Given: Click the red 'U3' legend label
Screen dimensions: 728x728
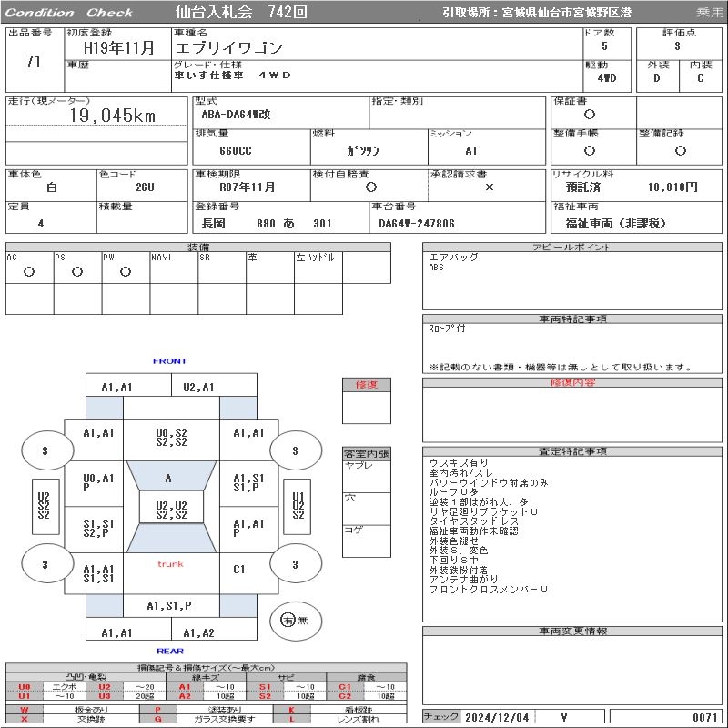Looking at the screenshot, I should point(105,696).
